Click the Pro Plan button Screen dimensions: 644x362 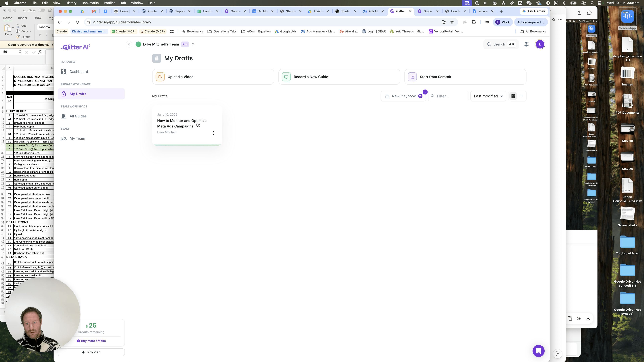(91, 352)
